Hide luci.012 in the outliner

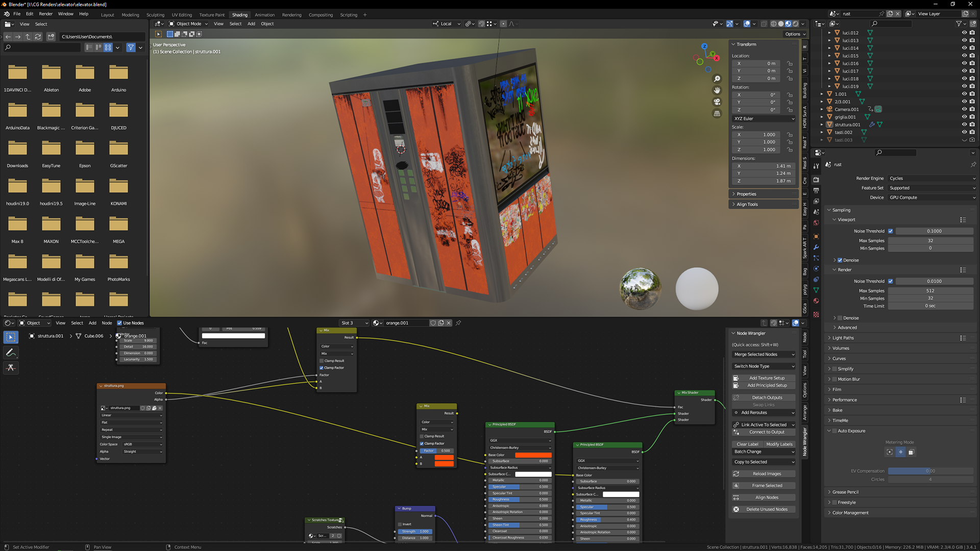[x=964, y=33]
